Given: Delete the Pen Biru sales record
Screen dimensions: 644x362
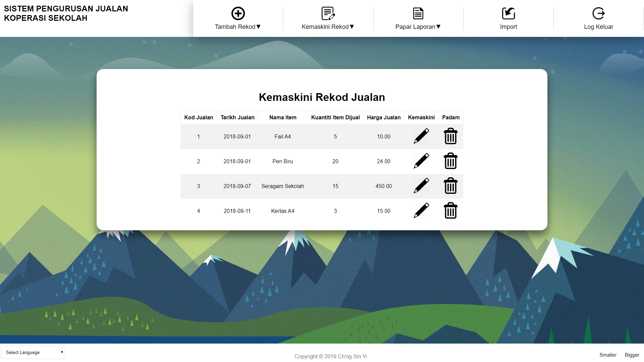Looking at the screenshot, I should click(x=450, y=161).
